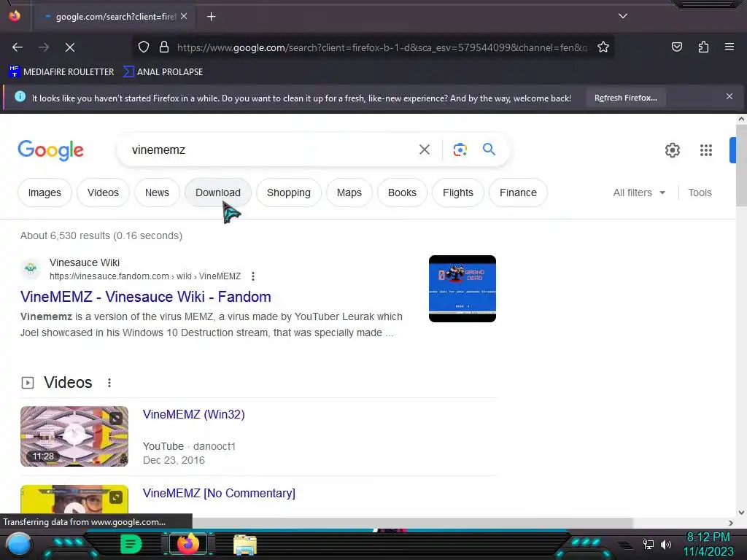Open the green notes app on taskbar
Image resolution: width=747 pixels, height=560 pixels.
point(131,544)
